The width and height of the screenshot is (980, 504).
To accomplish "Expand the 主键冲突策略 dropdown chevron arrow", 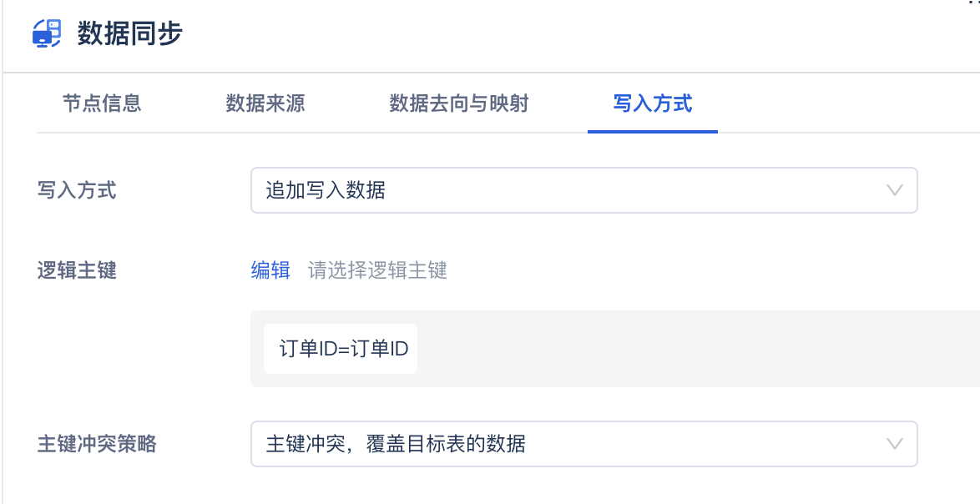I will click(x=894, y=443).
